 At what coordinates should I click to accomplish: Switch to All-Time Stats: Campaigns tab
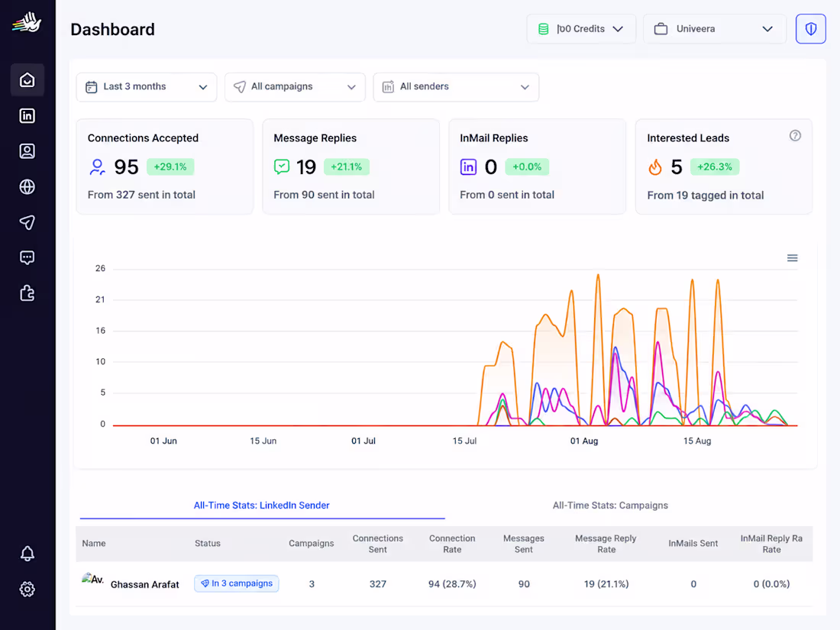tap(610, 506)
